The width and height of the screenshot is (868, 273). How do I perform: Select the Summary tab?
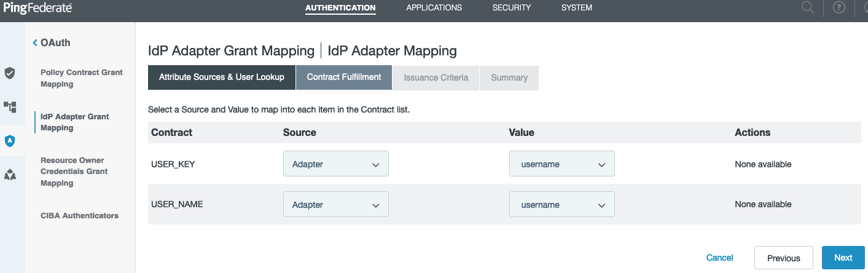coord(509,77)
